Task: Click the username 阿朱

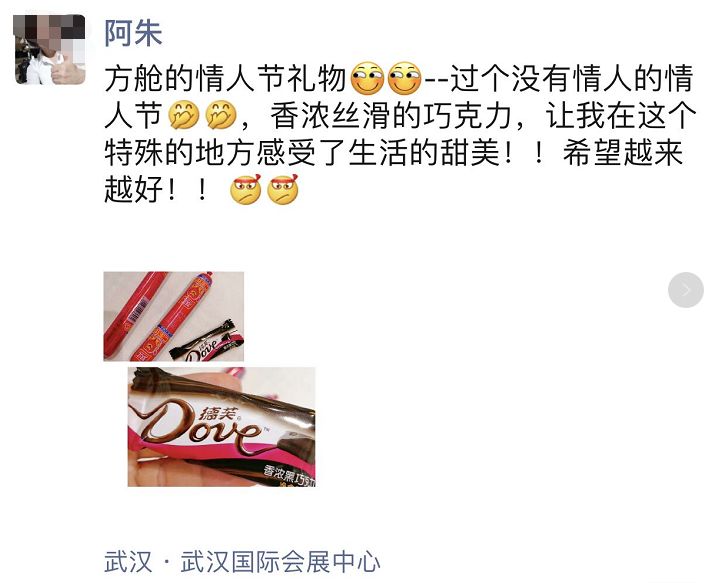Action: coord(133,33)
